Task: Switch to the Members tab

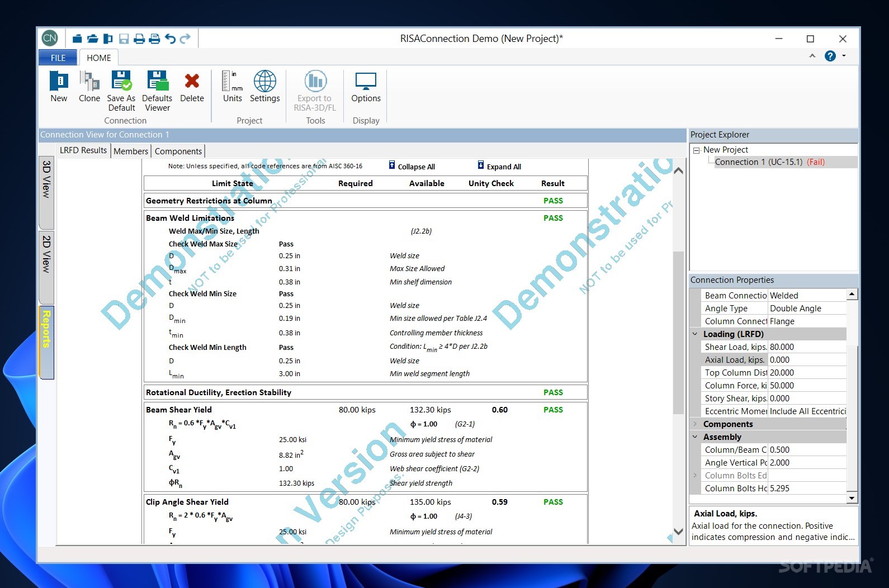Action: click(x=131, y=151)
